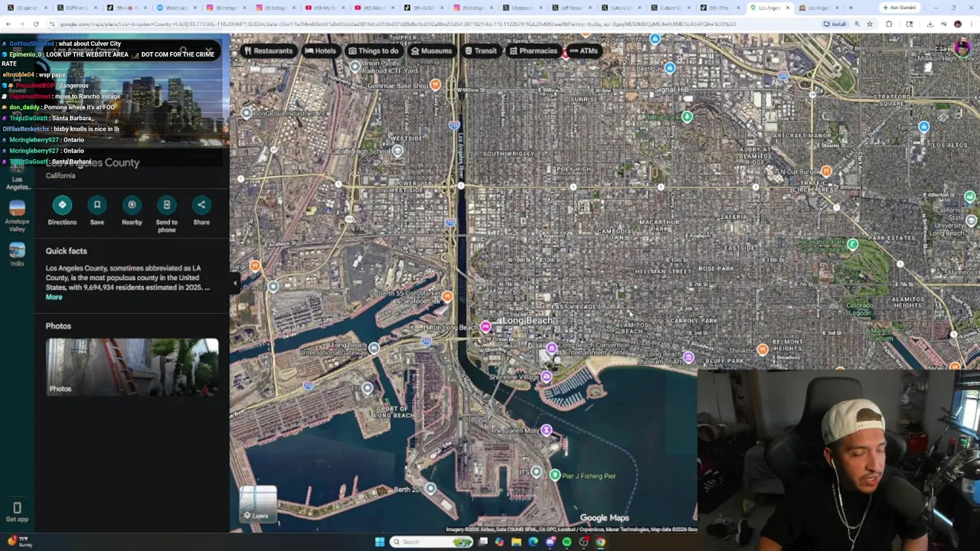Click Target store map pin
This screenshot has height=551, width=980.
(923, 127)
